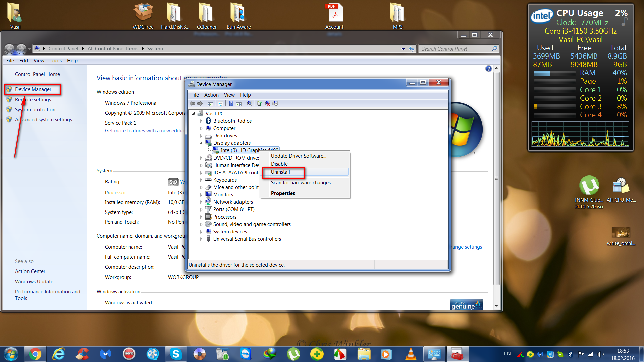Open the Windows Update link

coord(34,282)
